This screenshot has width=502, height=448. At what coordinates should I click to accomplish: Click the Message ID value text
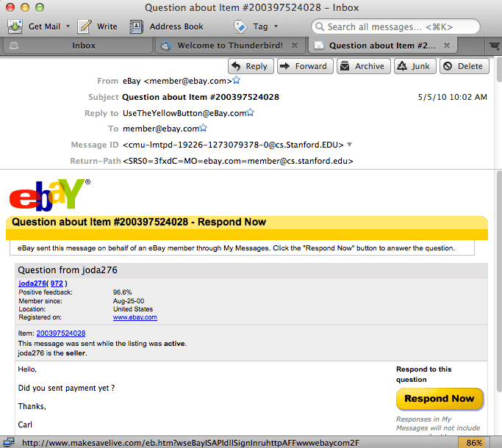click(x=233, y=145)
